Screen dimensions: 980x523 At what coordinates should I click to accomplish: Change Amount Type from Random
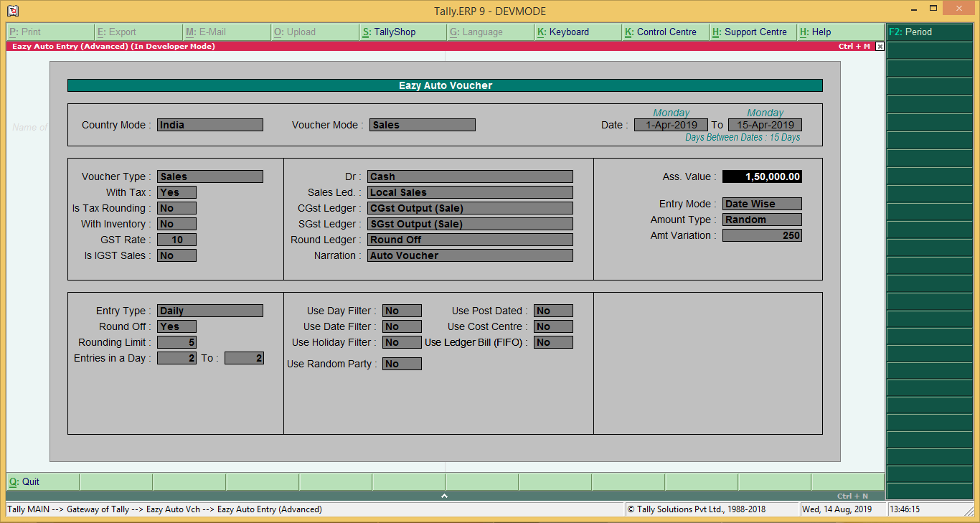[762, 219]
